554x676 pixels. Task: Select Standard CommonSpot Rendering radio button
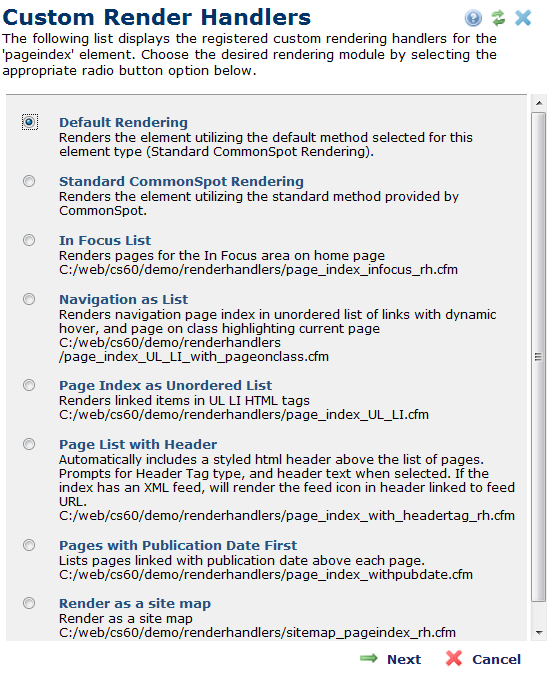[29, 181]
